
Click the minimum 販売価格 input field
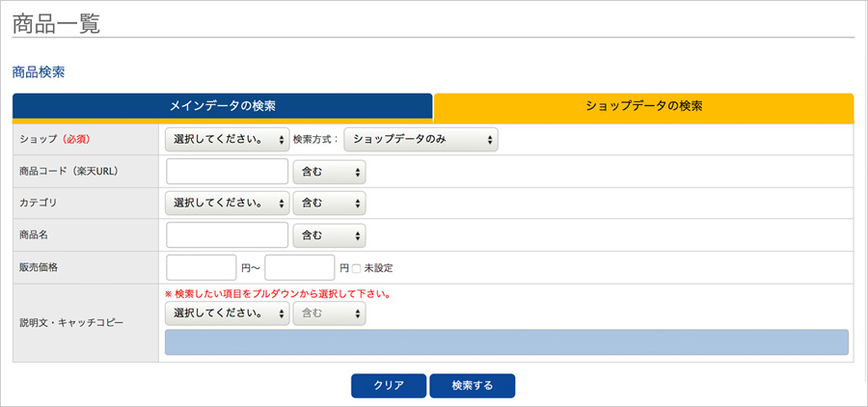tap(202, 268)
